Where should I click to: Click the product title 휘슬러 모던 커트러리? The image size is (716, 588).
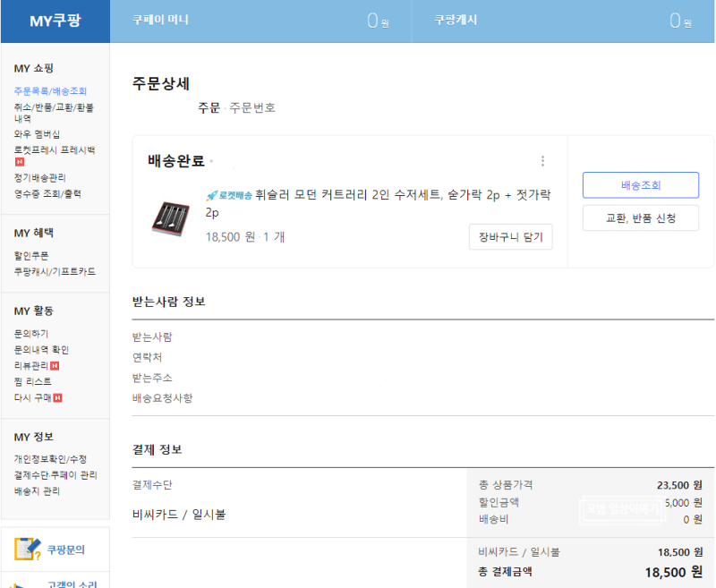(x=378, y=204)
